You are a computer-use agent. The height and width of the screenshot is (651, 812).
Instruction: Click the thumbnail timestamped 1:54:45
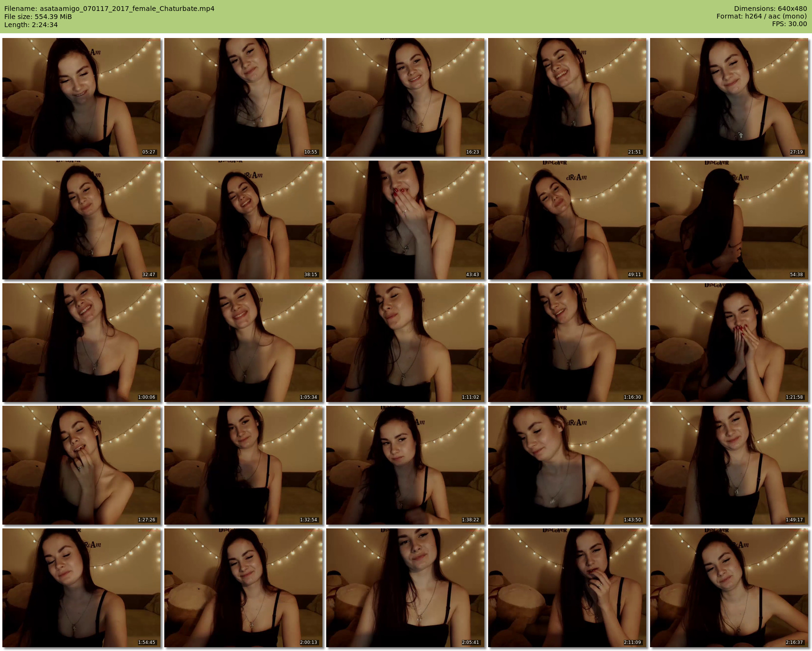(82, 588)
